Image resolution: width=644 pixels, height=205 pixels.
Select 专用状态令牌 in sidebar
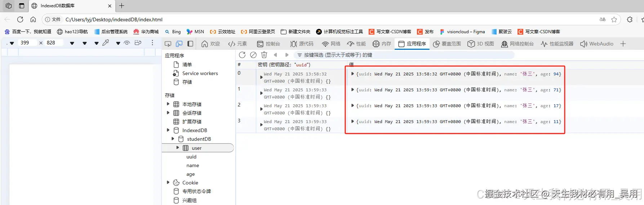click(x=196, y=191)
